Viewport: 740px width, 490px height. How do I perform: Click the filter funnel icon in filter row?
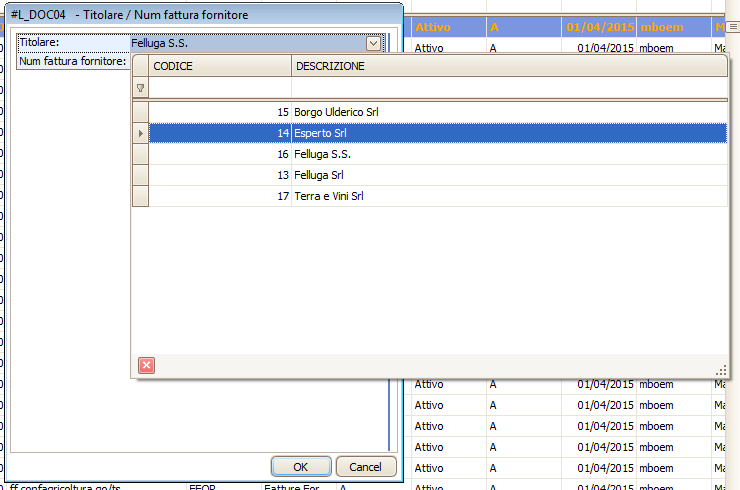[x=140, y=88]
